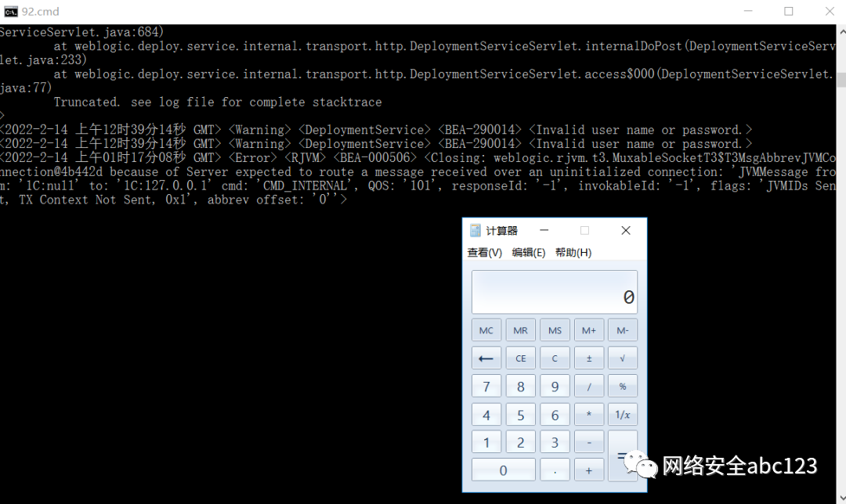Open the 查看(V) menu

tap(485, 252)
